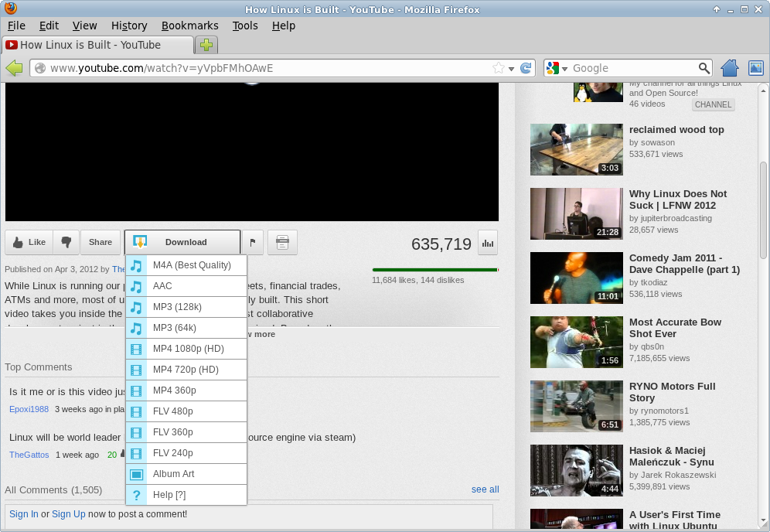Screen dimensions: 770x532
Task: Open the Help menu in menu bar
Action: [284, 26]
